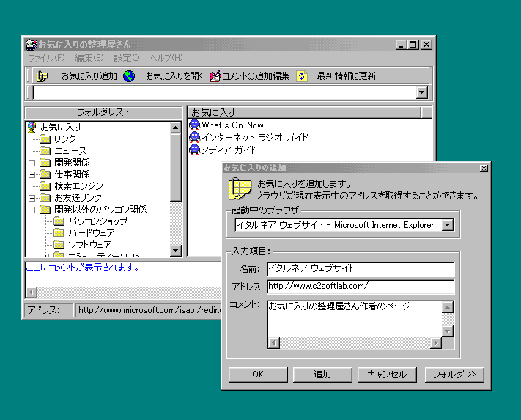Click folder list scrollbar up arrow
The height and width of the screenshot is (420, 521).
[175, 128]
